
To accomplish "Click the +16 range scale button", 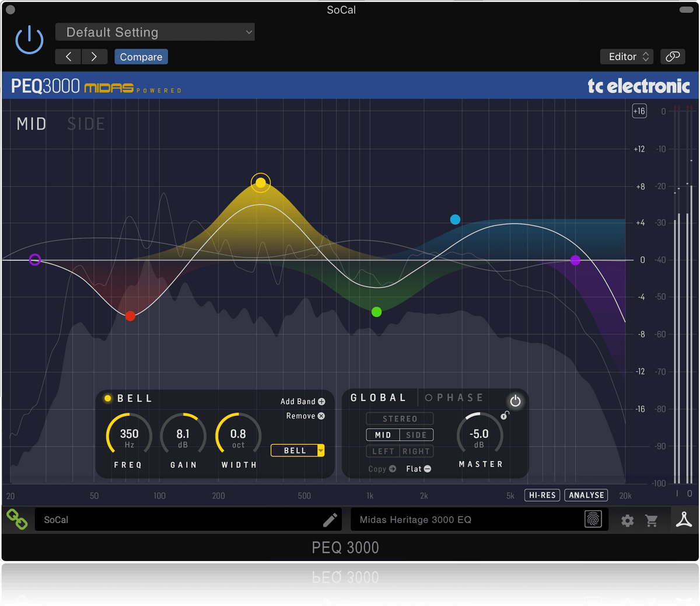I will 639,111.
